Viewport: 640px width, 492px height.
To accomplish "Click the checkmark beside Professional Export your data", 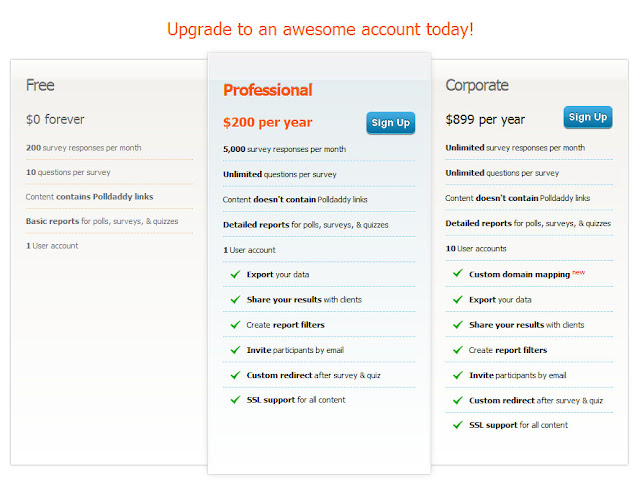I will coord(235,274).
